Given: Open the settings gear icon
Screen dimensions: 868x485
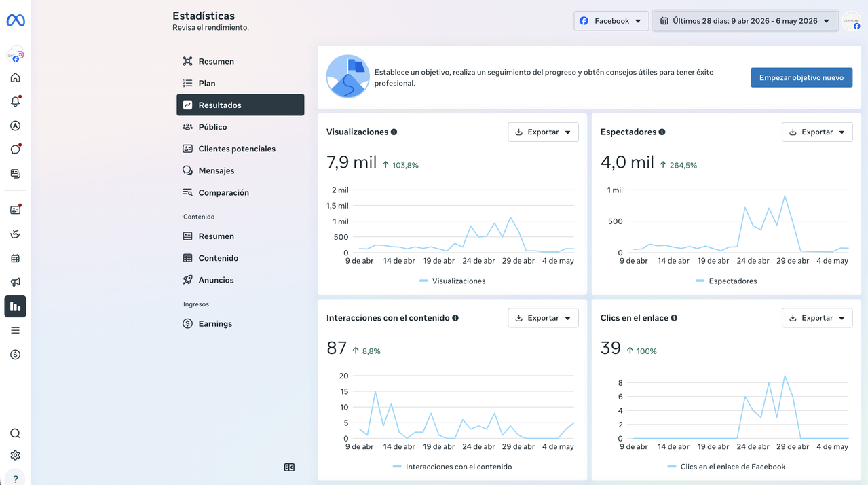Looking at the screenshot, I should click(x=16, y=456).
